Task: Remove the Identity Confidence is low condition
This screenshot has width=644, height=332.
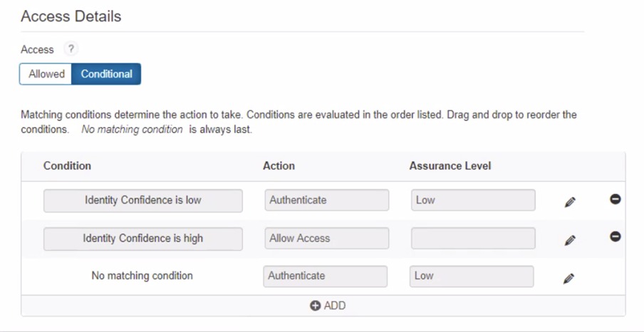Action: [x=616, y=199]
